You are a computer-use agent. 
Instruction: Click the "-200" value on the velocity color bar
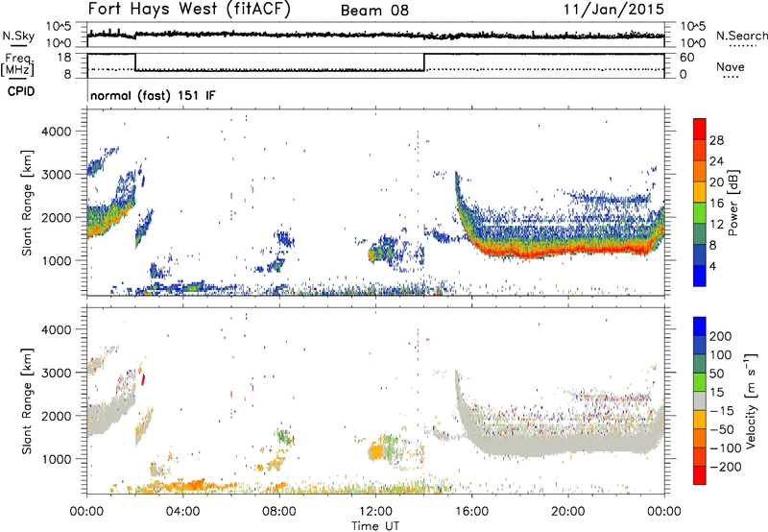coord(726,467)
